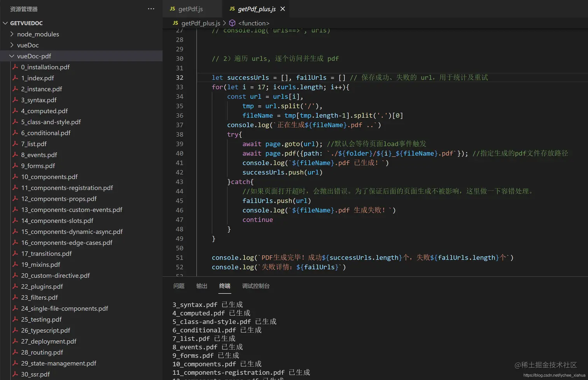The width and height of the screenshot is (588, 380).
Task: Click the PDF icon beside 19_mixins.pdf
Action: click(16, 264)
